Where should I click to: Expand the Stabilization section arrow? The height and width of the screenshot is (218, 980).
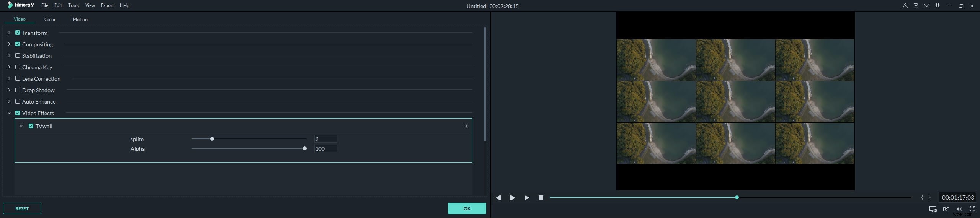9,55
